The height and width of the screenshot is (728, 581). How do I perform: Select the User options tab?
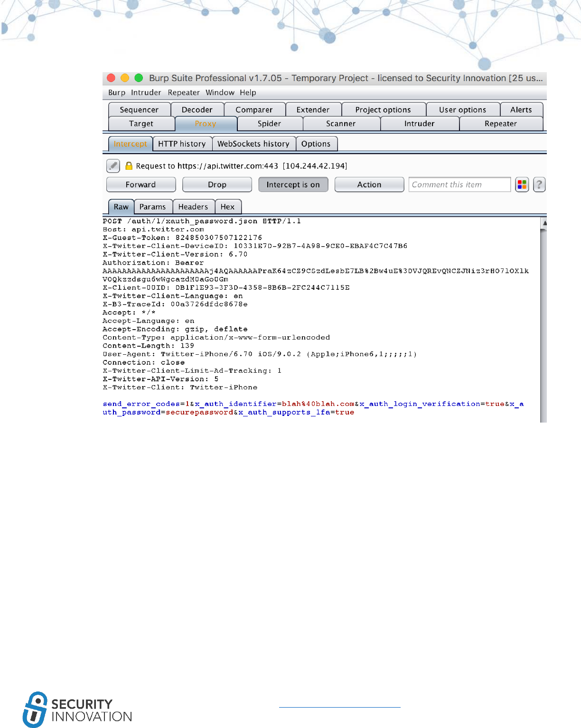click(x=463, y=110)
